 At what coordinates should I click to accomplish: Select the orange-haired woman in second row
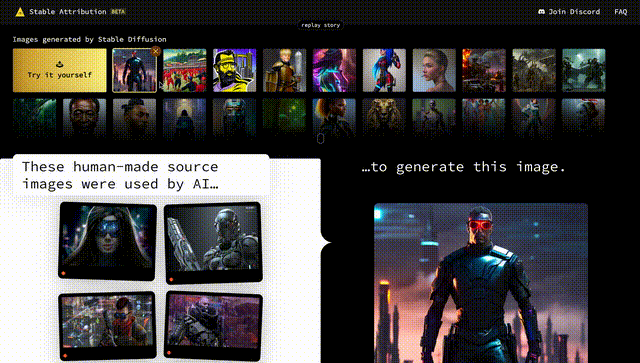pyautogui.click(x=334, y=118)
